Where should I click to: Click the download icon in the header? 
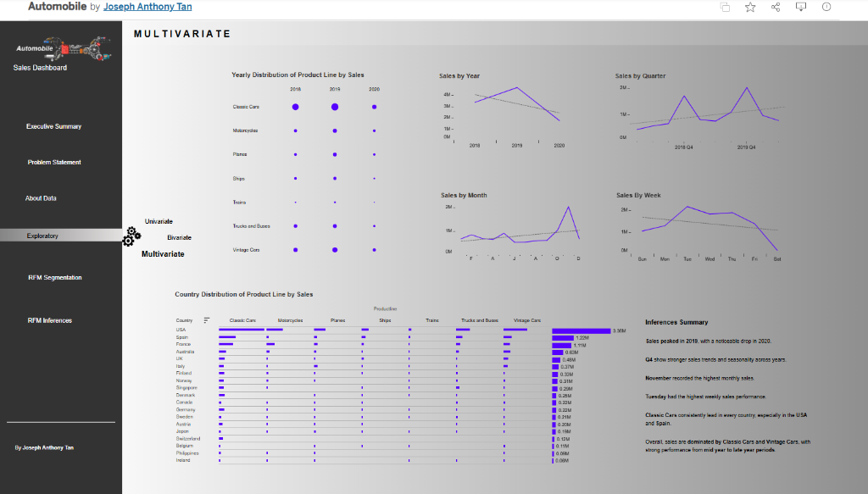coord(801,7)
